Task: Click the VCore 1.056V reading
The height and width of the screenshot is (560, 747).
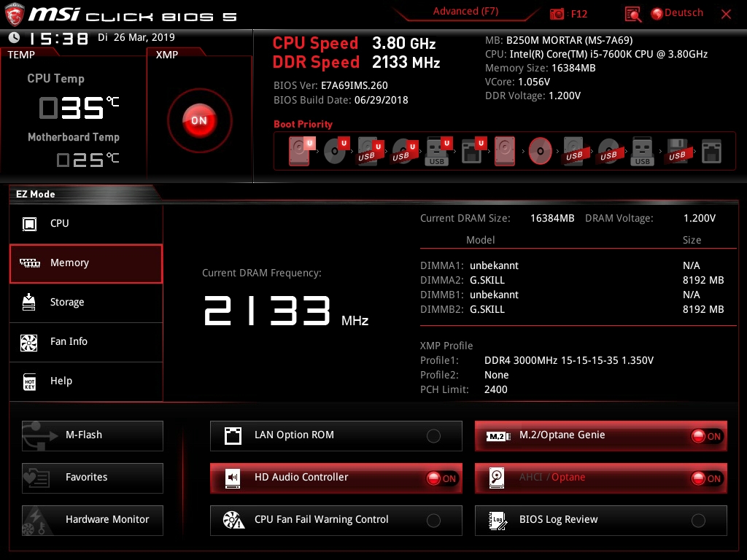Action: pos(517,82)
